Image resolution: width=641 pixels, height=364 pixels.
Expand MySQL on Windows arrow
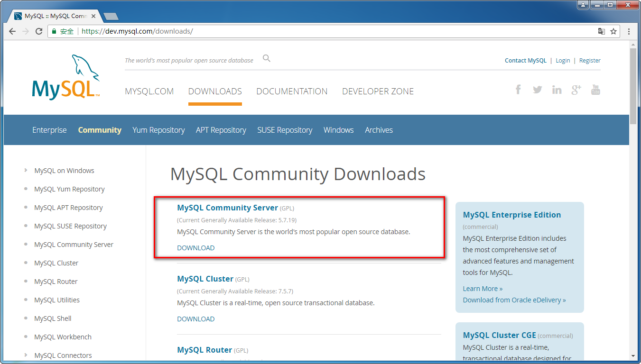click(26, 170)
